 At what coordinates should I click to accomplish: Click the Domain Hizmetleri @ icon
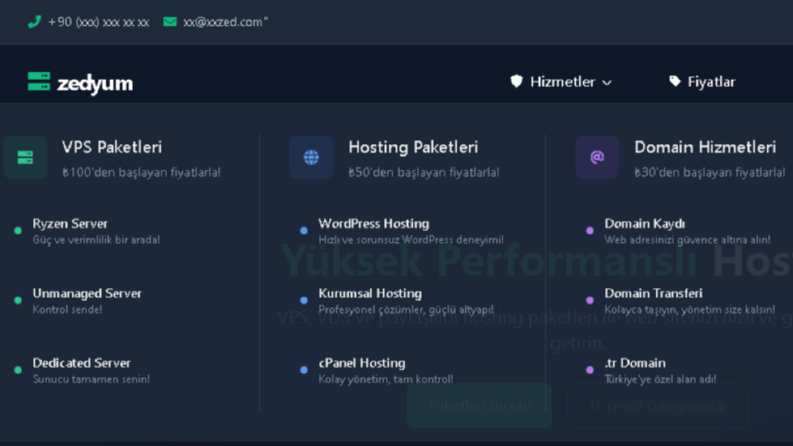pyautogui.click(x=597, y=157)
